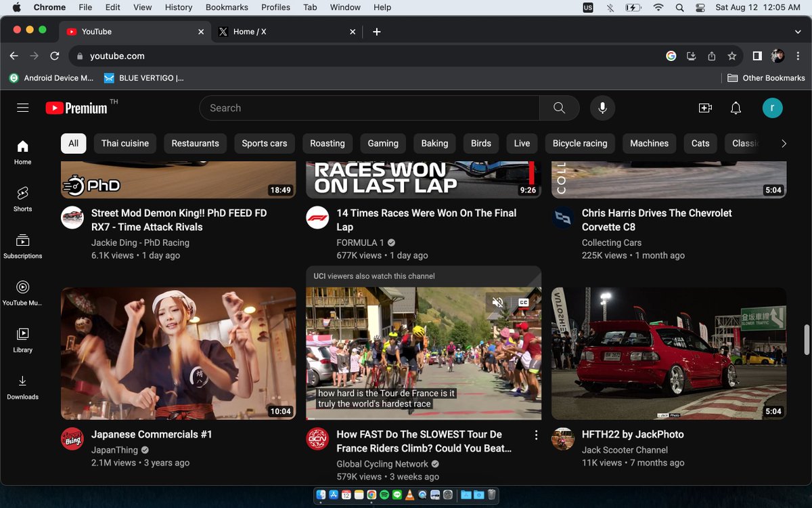The height and width of the screenshot is (508, 812).
Task: Open YouTube notifications bell
Action: pyautogui.click(x=736, y=108)
